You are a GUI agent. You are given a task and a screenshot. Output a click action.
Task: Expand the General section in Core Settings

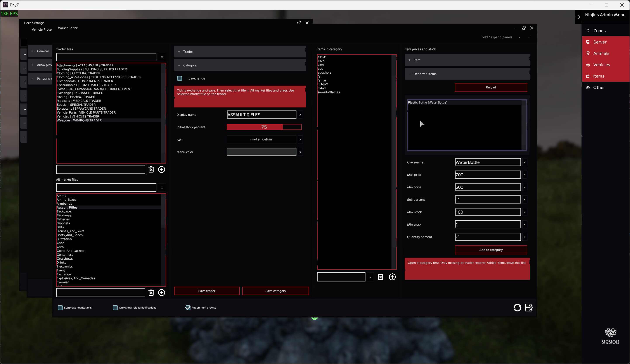[40, 51]
